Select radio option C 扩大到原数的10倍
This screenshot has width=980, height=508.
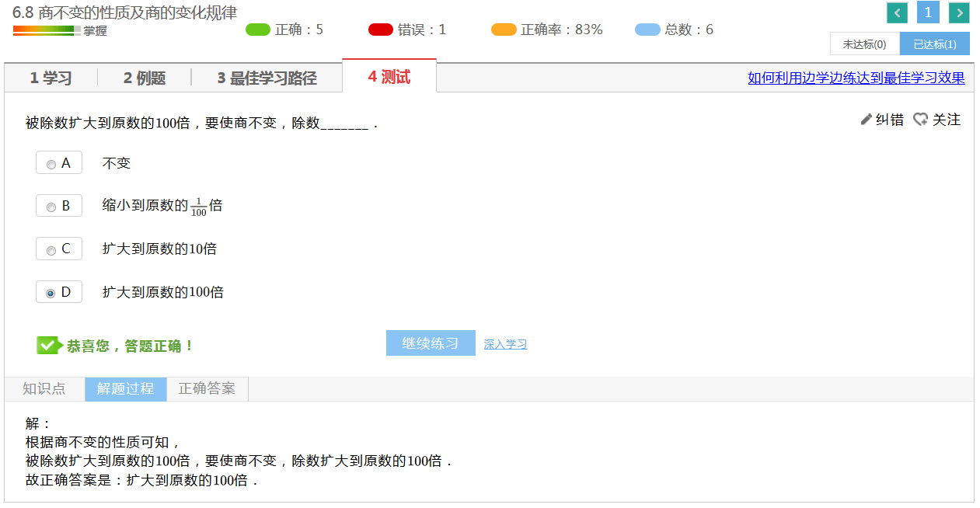point(51,250)
